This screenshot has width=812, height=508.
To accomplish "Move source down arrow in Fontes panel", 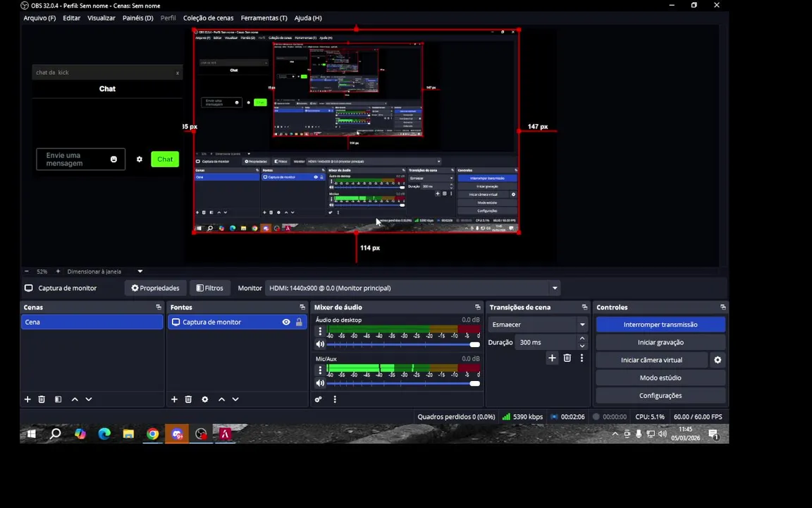I will coord(235,399).
